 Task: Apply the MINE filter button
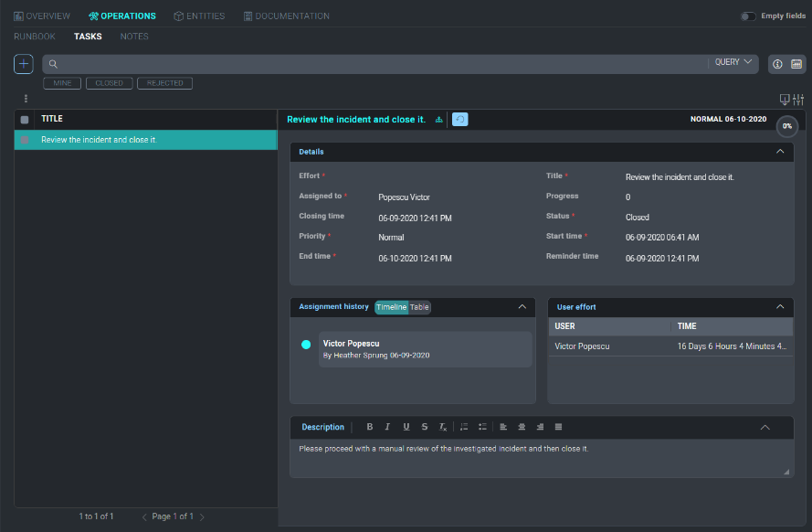tap(62, 83)
